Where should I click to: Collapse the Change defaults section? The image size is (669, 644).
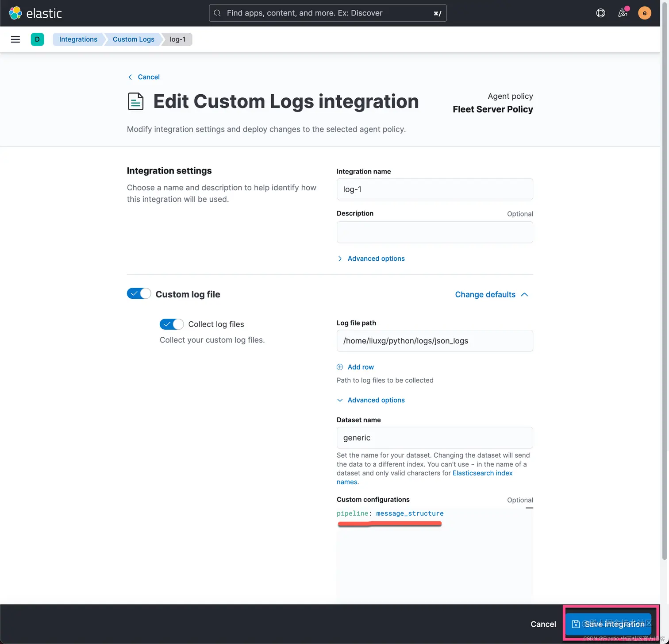pos(492,295)
